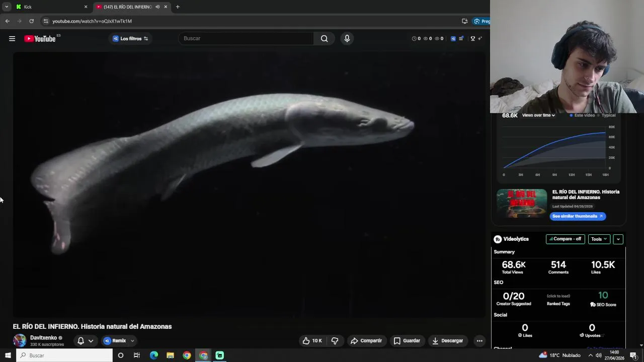Image resolution: width=644 pixels, height=362 pixels.
Task: Toggle the notification bell for Davitxenko
Action: [x=80, y=341]
